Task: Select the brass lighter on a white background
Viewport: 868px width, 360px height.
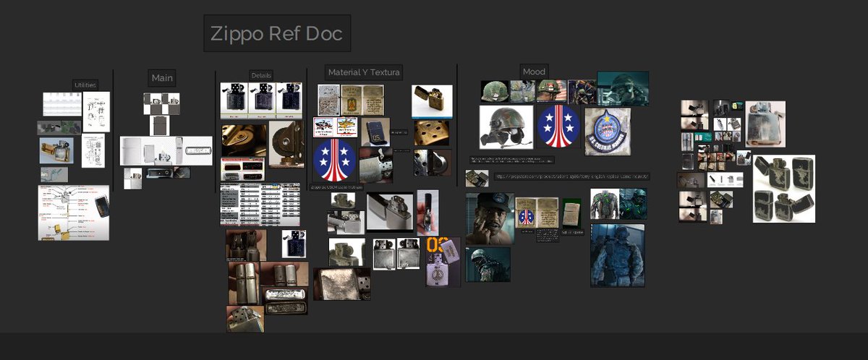Action: tap(433, 101)
